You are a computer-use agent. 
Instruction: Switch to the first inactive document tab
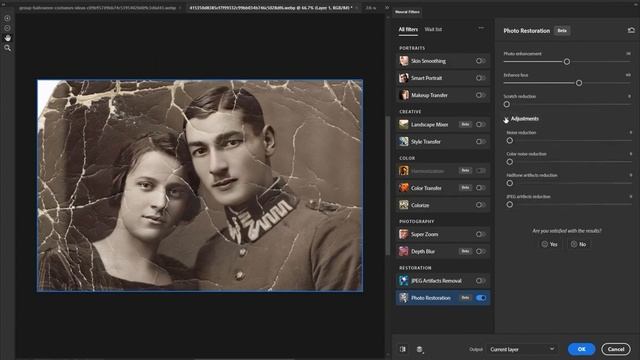(x=98, y=8)
